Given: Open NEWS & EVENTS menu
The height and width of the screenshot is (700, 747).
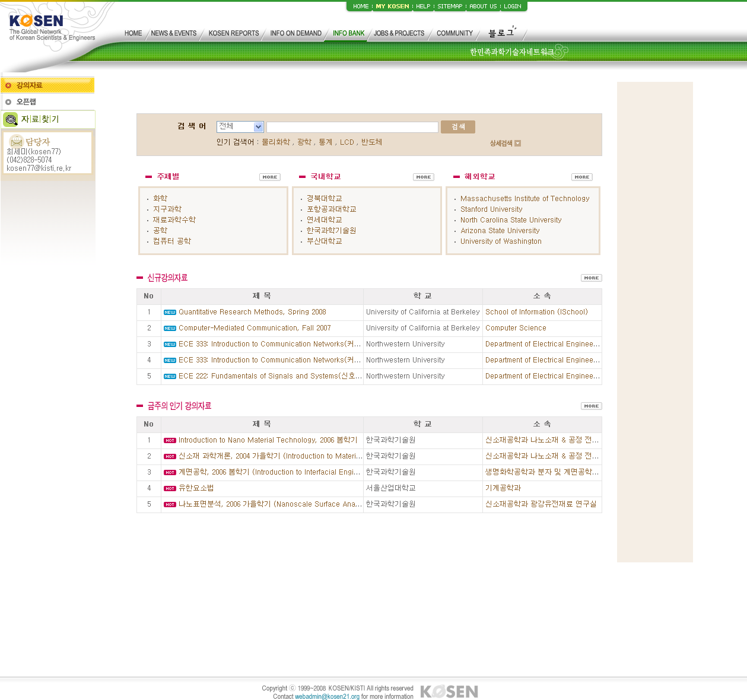Looking at the screenshot, I should pos(174,33).
